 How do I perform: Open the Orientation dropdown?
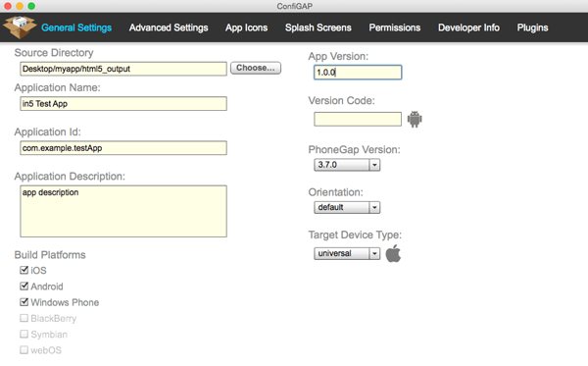[x=347, y=207]
